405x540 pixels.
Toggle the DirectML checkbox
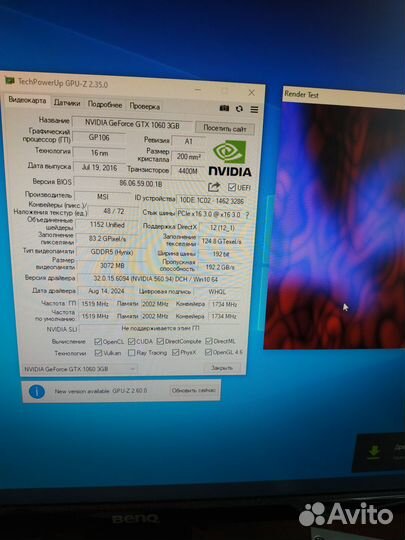[x=209, y=341]
